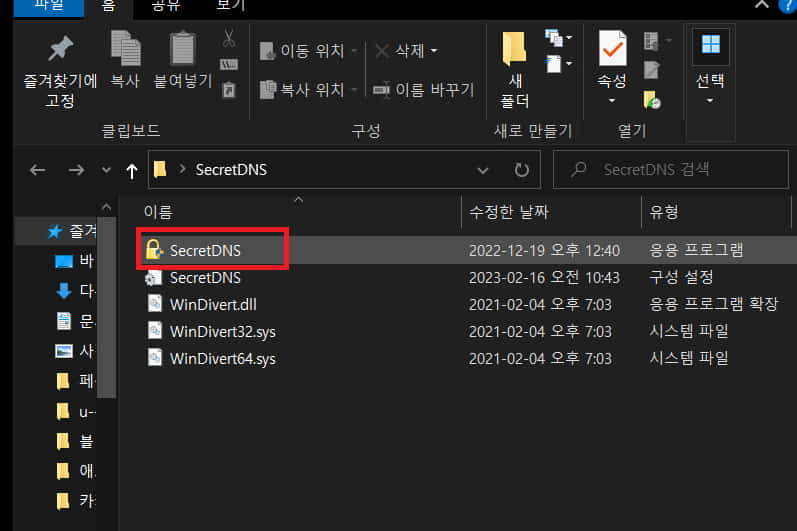The width and height of the screenshot is (797, 531).
Task: Switch to the 홈 ribbon tab
Action: tap(108, 7)
